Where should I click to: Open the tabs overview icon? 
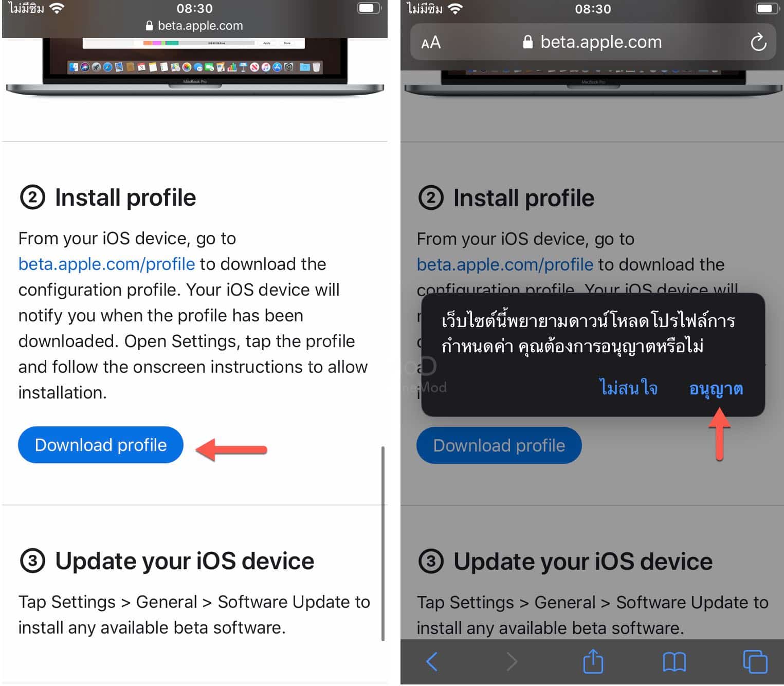755,661
